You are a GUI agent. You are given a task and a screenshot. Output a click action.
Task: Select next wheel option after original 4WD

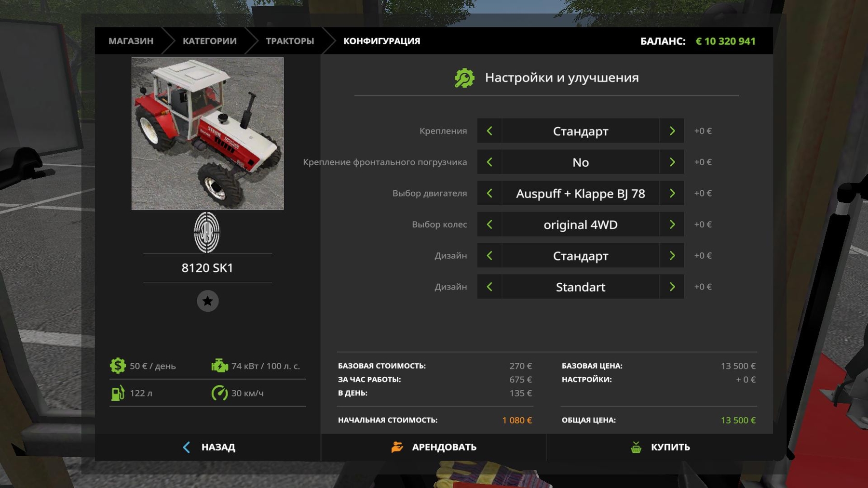pos(672,224)
